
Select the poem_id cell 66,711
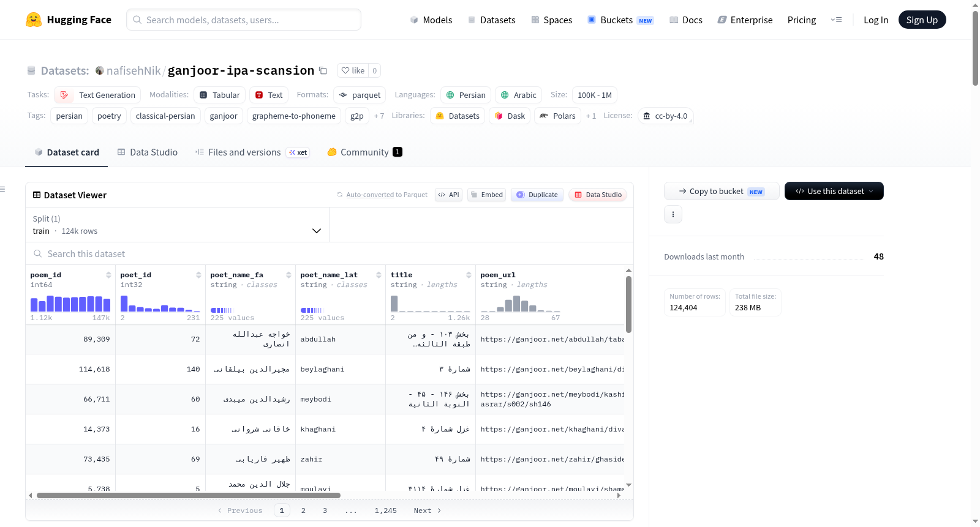(x=70, y=399)
